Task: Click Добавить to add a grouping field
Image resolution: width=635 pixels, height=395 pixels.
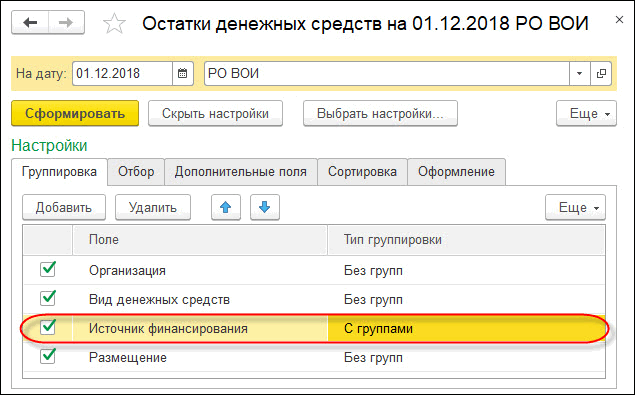Action: point(64,207)
